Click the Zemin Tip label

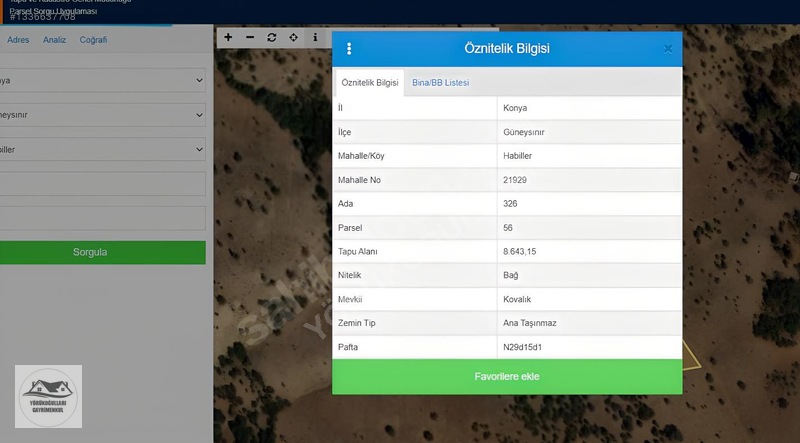(x=357, y=323)
